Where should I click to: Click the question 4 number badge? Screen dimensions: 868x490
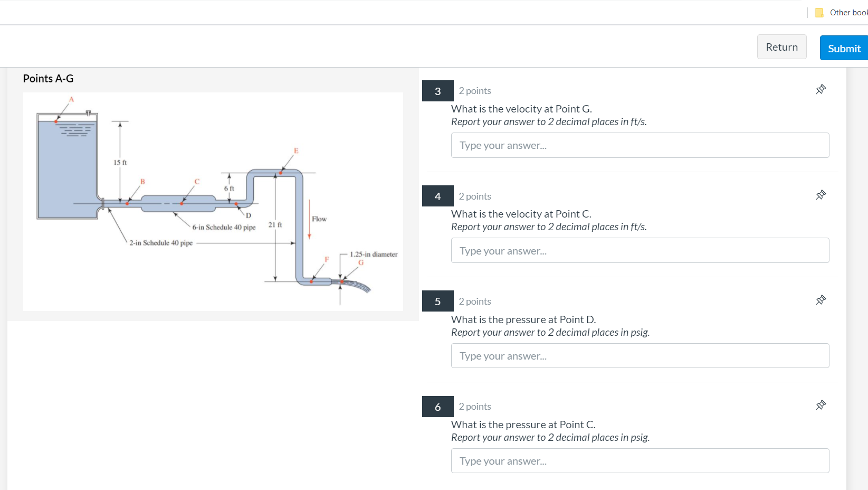coord(437,196)
